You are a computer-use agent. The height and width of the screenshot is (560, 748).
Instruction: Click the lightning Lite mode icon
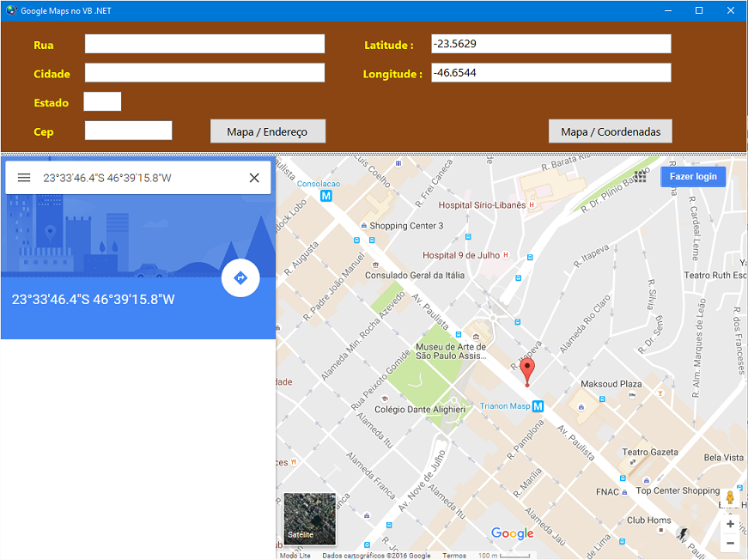[x=683, y=533]
